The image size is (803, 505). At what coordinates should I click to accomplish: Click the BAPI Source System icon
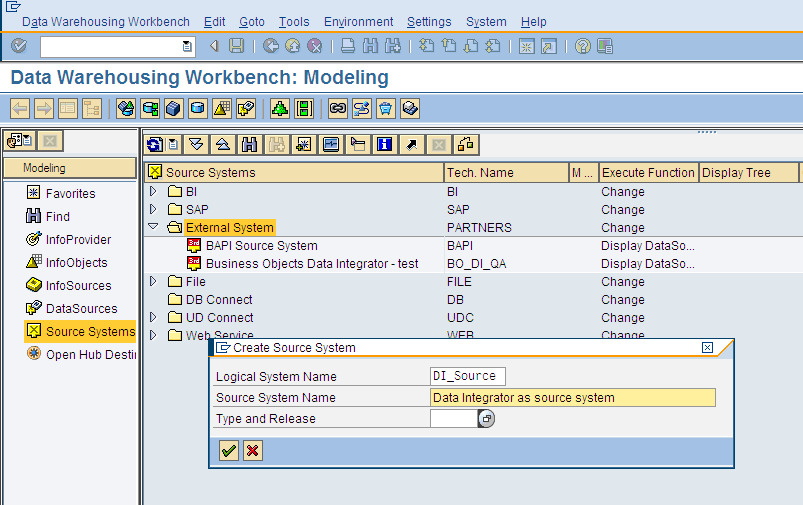tap(194, 245)
